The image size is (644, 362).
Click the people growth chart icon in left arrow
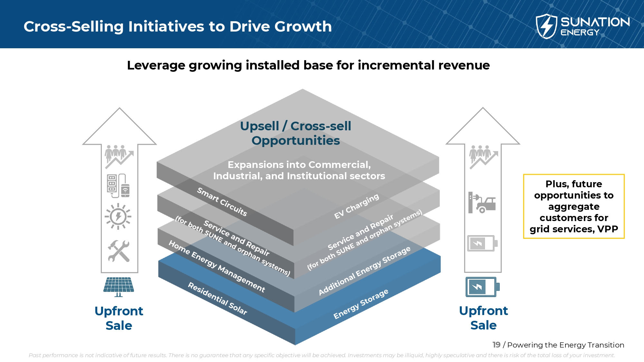(118, 157)
